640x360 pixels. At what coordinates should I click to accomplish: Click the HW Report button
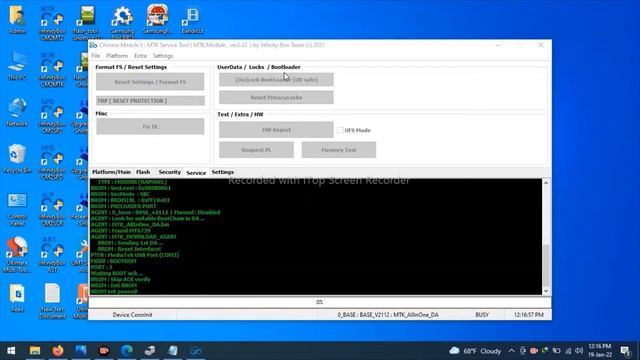coord(276,130)
